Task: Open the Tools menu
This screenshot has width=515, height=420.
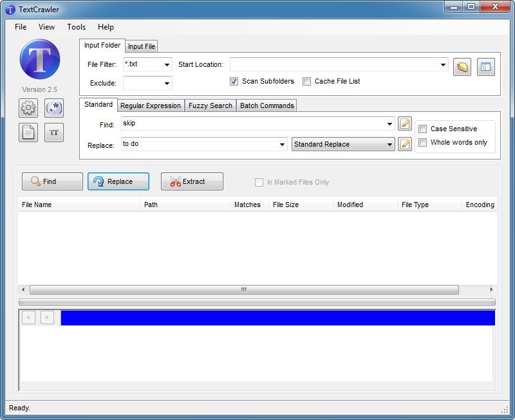Action: pyautogui.click(x=76, y=27)
